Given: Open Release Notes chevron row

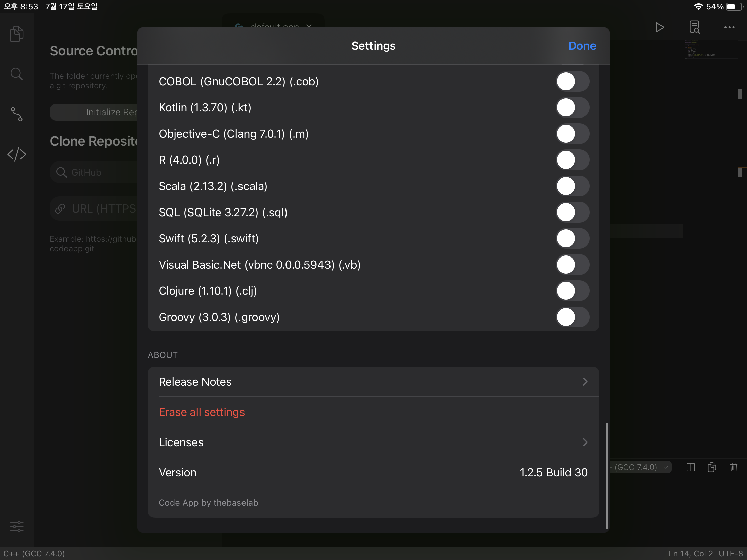Looking at the screenshot, I should [373, 382].
